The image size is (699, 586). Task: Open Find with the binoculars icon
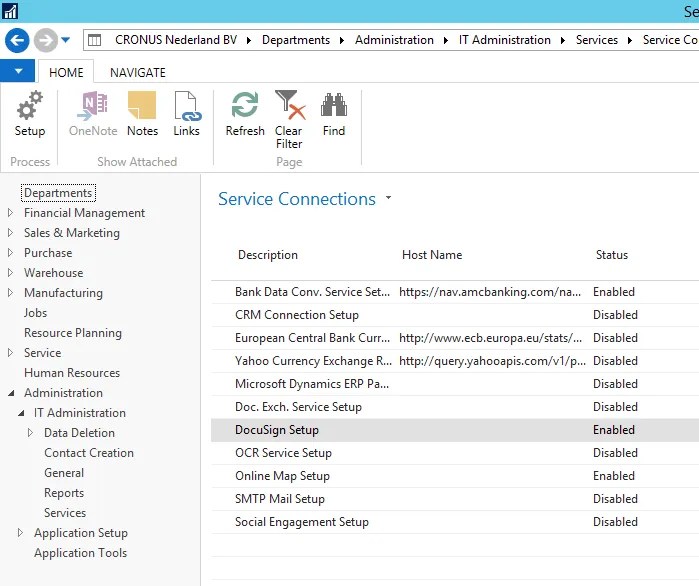pyautogui.click(x=334, y=114)
